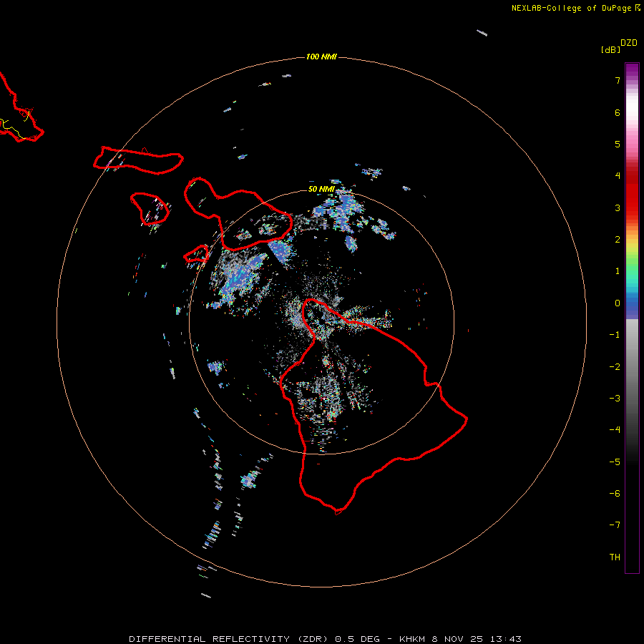The width and height of the screenshot is (644, 644).
Task: Select the DZD legend title
Action: pos(629,43)
